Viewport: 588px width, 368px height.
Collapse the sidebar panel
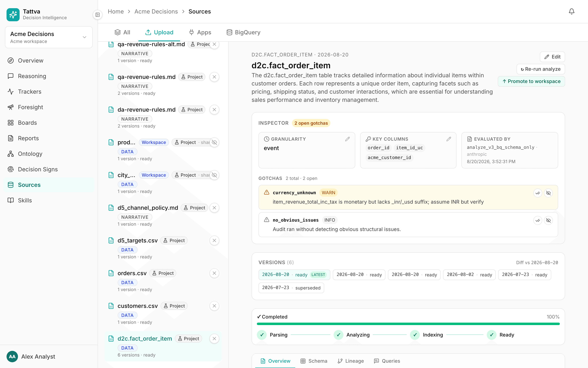pos(97,15)
